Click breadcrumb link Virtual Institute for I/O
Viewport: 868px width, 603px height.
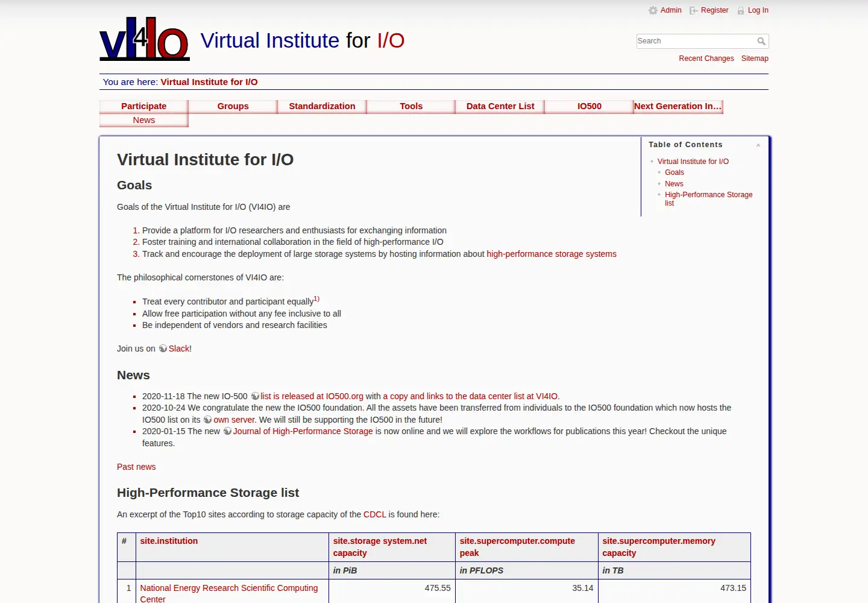click(x=209, y=82)
